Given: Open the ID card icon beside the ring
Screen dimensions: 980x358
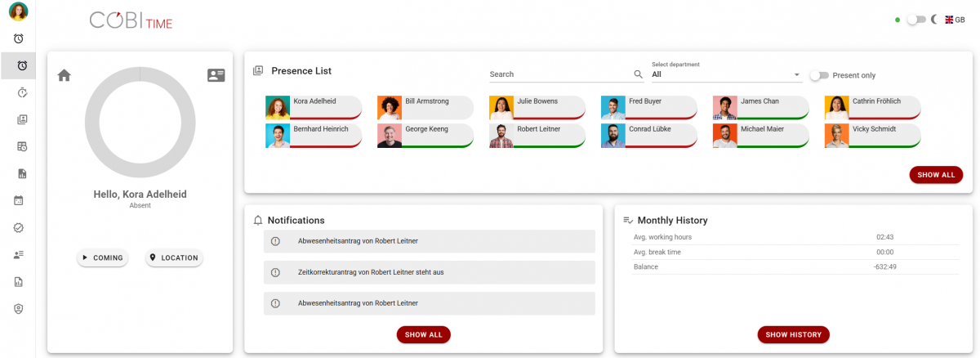Looking at the screenshot, I should (216, 75).
